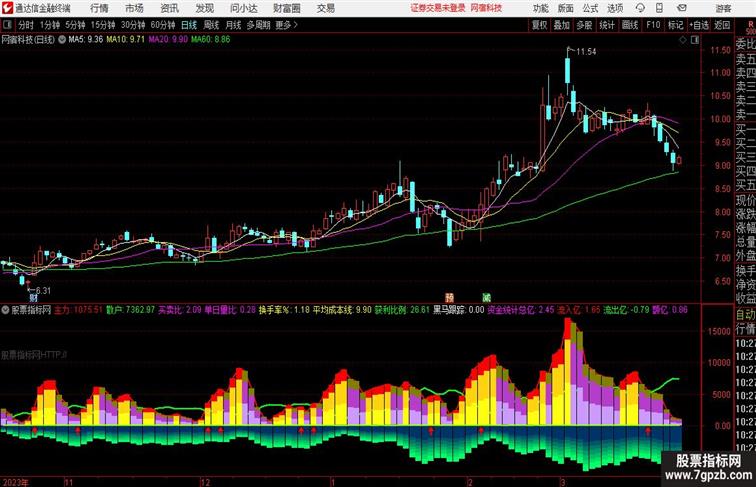
Task: Click the 11.54 high price label
Action: 586,52
